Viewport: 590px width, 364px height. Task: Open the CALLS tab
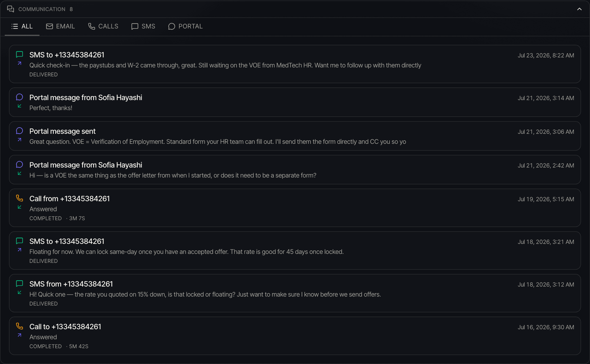[103, 26]
